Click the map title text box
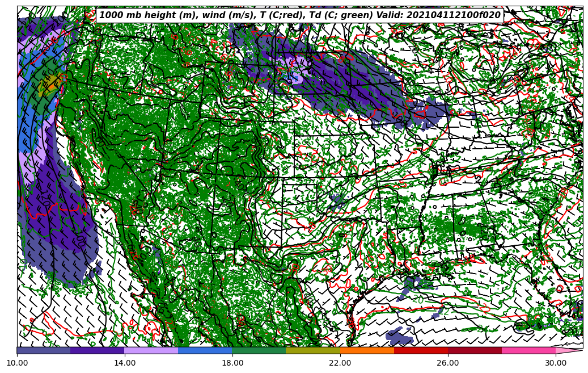 point(300,15)
